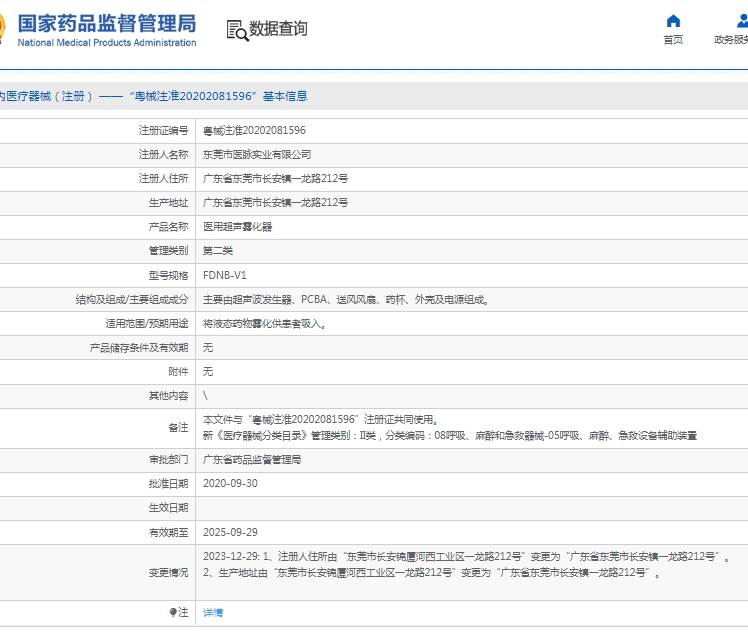Image resolution: width=748 pixels, height=635 pixels.
Task: Click the 注册人名称 field label
Action: (164, 155)
